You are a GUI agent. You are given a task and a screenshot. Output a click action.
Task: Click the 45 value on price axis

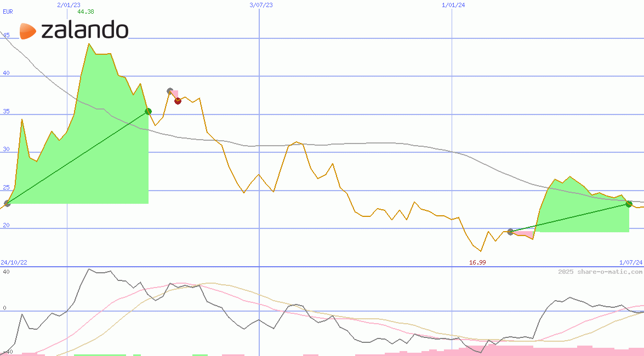coord(7,35)
